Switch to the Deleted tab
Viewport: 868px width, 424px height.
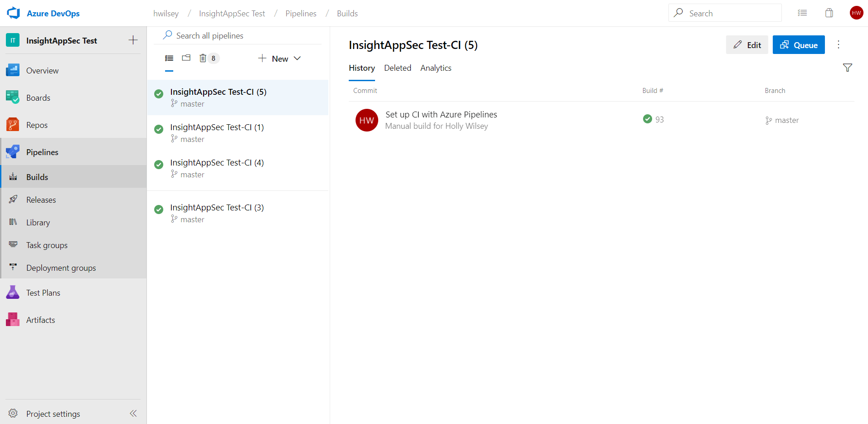point(397,68)
